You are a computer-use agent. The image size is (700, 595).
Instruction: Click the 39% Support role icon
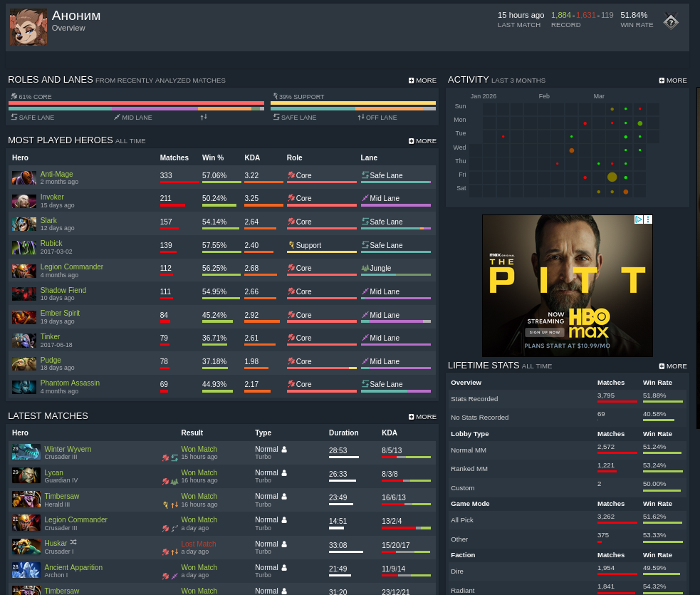tap(276, 96)
